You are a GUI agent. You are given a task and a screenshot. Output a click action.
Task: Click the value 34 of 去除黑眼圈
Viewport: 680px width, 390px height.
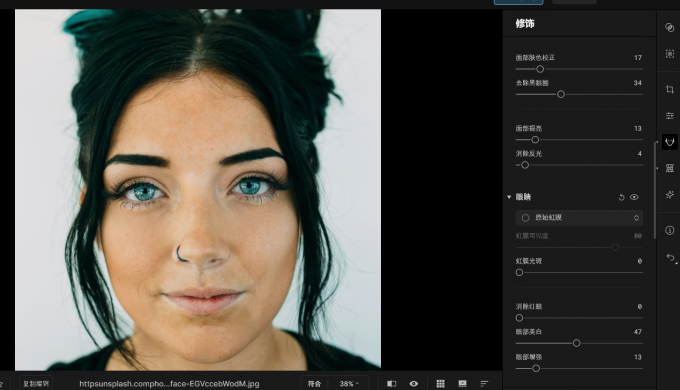click(638, 83)
